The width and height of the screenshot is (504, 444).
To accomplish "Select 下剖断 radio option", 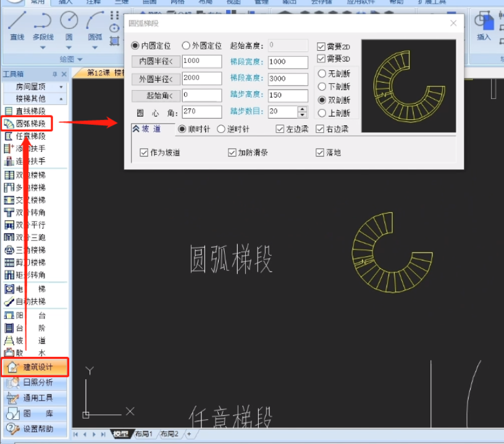I will [322, 86].
